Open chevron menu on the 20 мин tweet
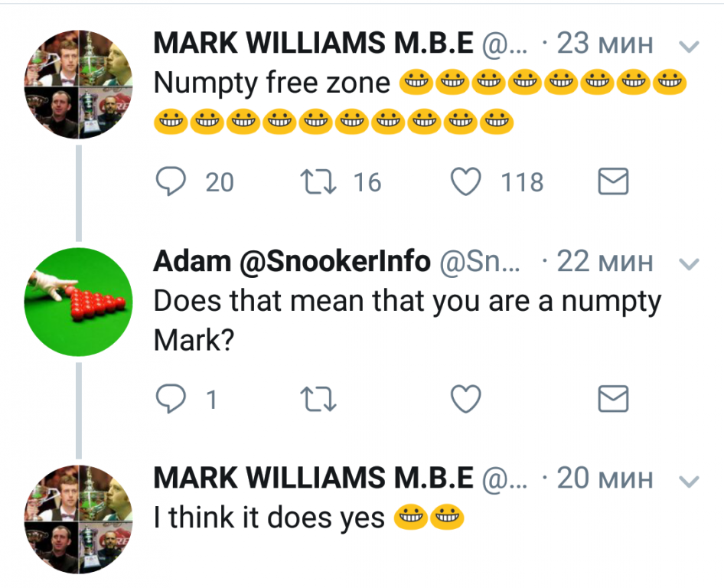 point(690,482)
